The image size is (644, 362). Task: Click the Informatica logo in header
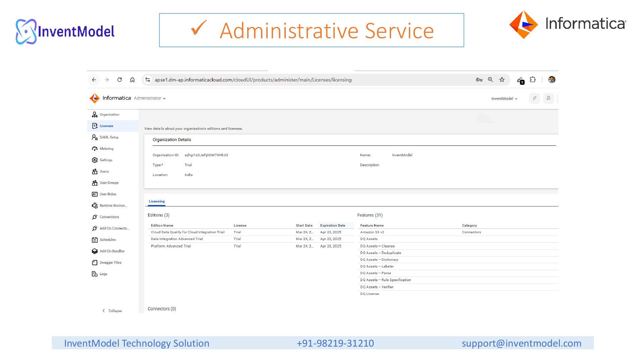point(110,98)
